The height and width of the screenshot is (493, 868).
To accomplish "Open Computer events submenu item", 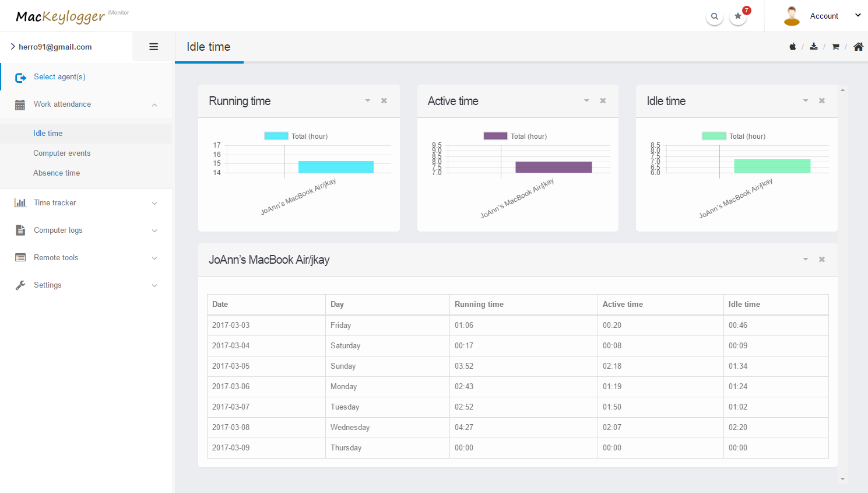I will [62, 153].
